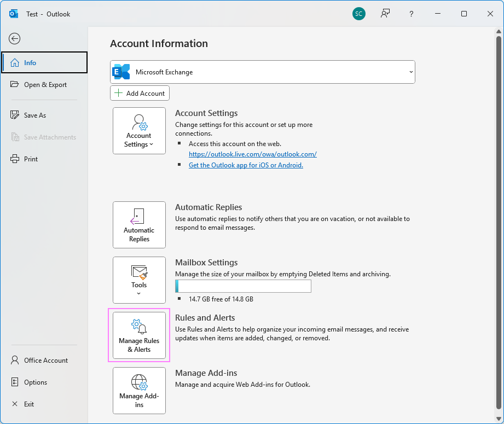Open Manage Rules & Alerts
Image resolution: width=504 pixels, height=424 pixels.
pos(139,335)
